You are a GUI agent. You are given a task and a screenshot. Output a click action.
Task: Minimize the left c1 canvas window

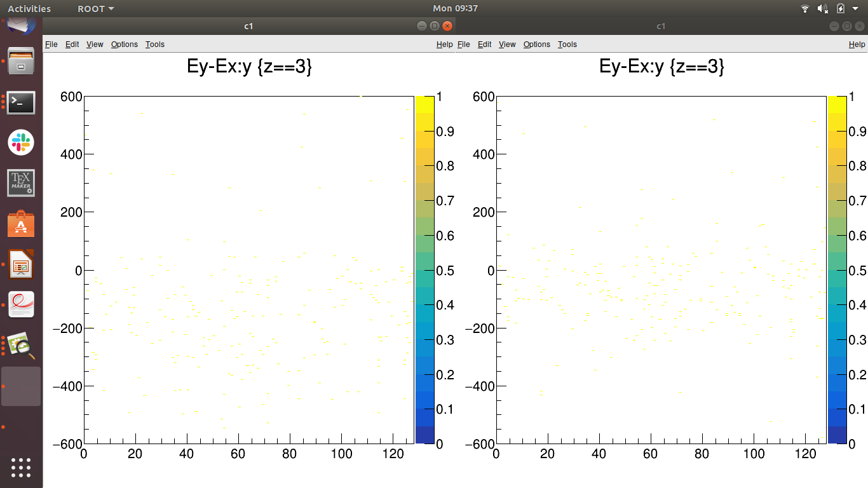pos(422,26)
